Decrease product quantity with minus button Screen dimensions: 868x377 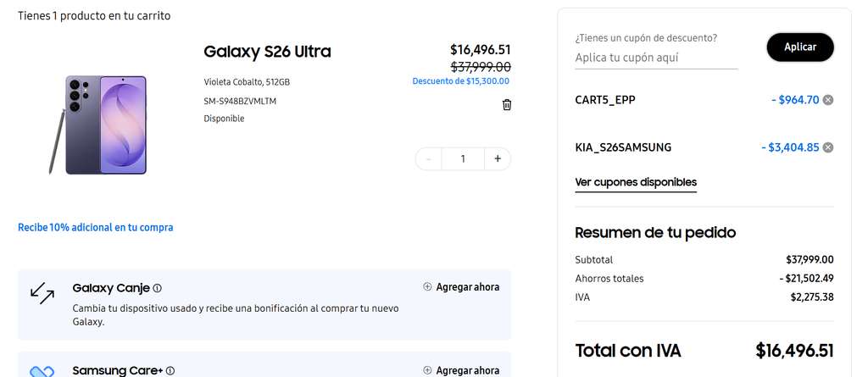point(428,159)
